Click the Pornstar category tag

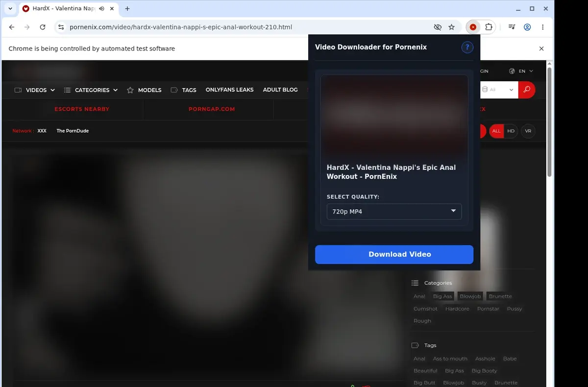(488, 309)
